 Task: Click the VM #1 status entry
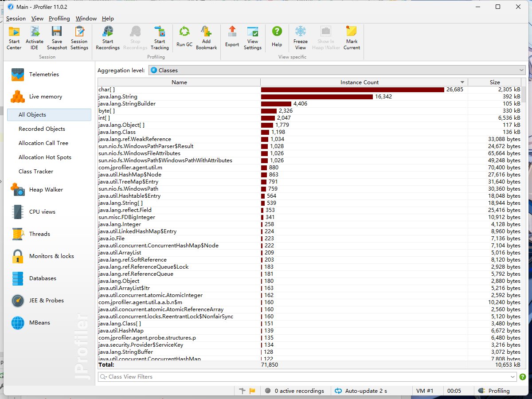(425, 391)
